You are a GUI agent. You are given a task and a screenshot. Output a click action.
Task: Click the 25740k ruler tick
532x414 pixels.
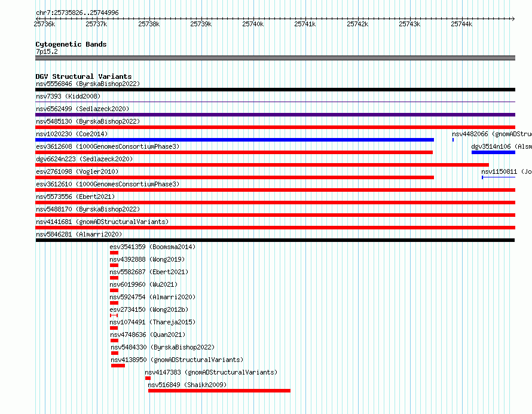[253, 24]
